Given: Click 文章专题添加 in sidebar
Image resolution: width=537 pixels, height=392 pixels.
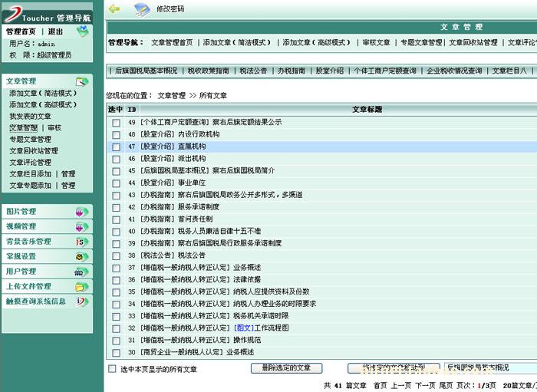Looking at the screenshot, I should (30, 186).
